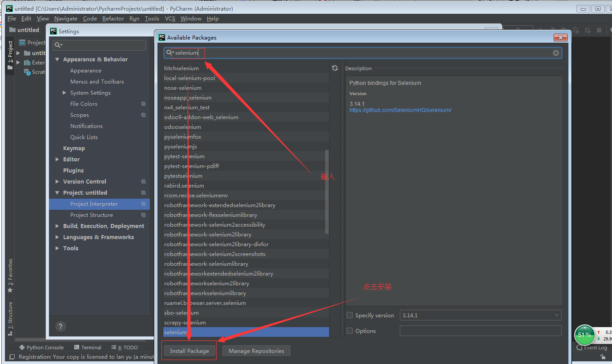The height and width of the screenshot is (364, 612).
Task: Click the per-project icon next to Version Control
Action: coord(143,182)
